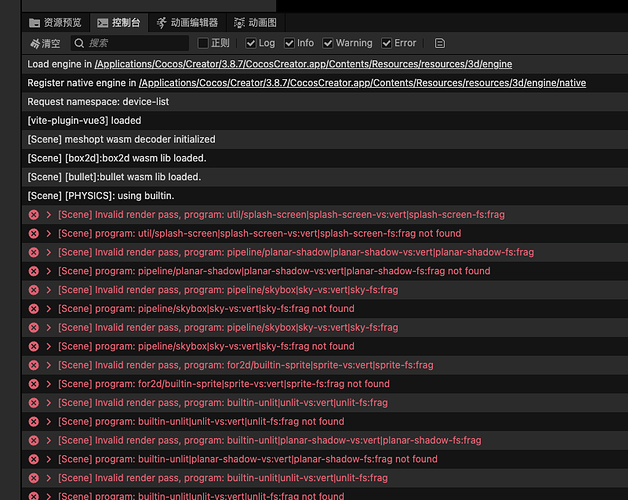628x500 pixels.
Task: Select '[bullet]:bullet wasm lib loaded.' row
Action: click(x=325, y=177)
